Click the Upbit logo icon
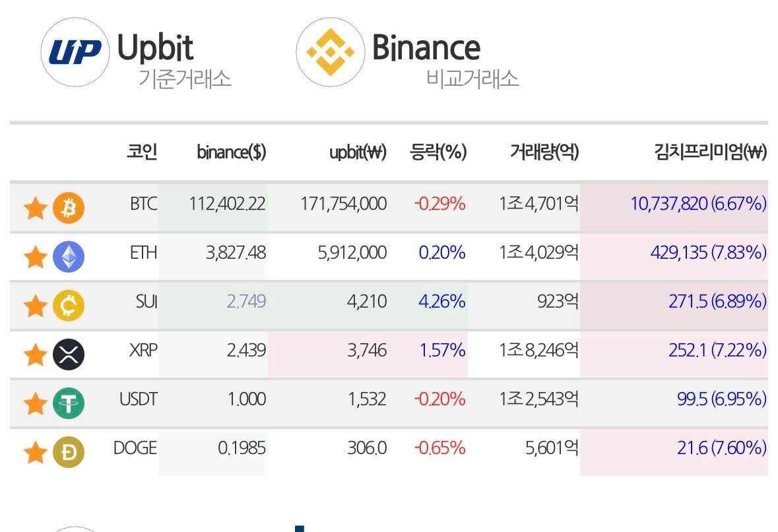The width and height of the screenshot is (778, 532). 75,52
